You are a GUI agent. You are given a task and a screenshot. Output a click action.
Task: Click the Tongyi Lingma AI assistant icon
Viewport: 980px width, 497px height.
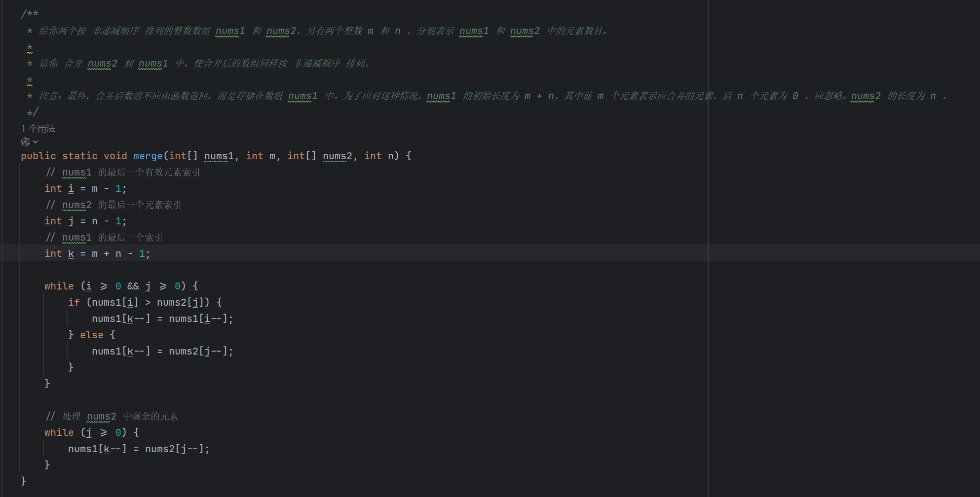tap(25, 142)
